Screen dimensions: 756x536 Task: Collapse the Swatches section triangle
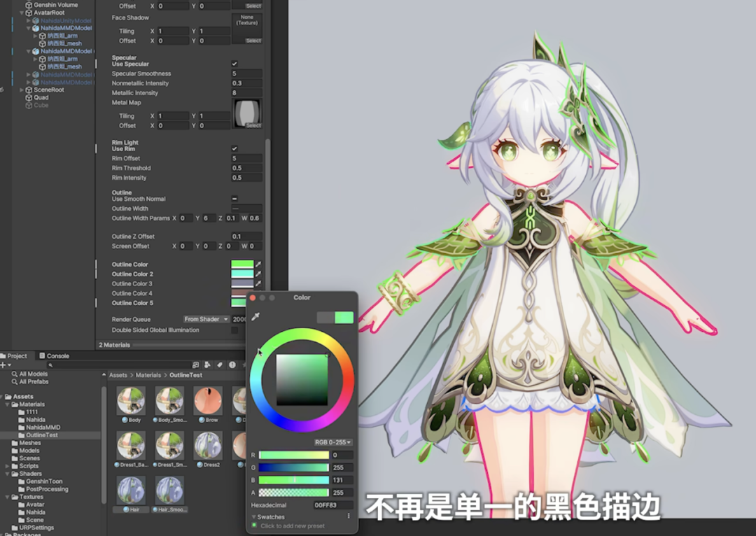tap(253, 516)
